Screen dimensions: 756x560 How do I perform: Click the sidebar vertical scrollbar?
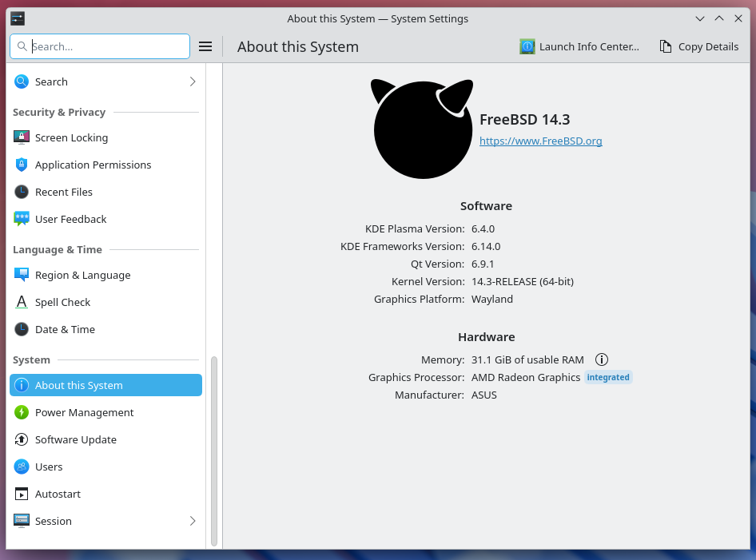pos(213,451)
